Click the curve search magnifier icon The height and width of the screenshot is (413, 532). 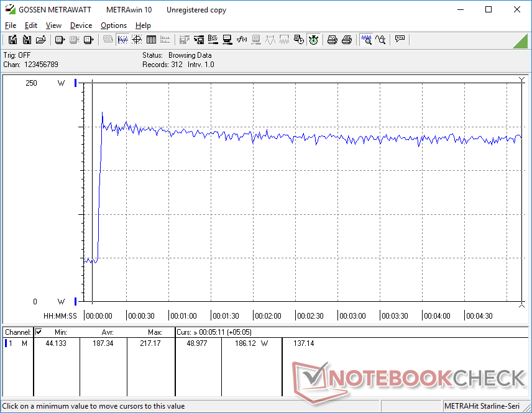coord(381,40)
